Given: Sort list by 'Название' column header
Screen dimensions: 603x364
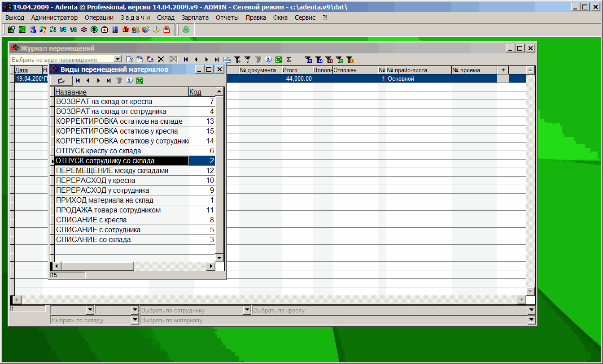Looking at the screenshot, I should 121,92.
